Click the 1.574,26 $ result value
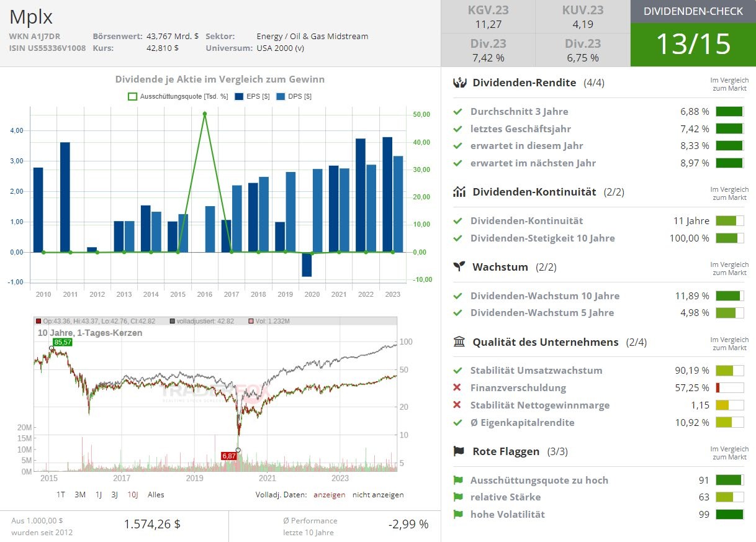Screen dimensions: 756x542 152,524
